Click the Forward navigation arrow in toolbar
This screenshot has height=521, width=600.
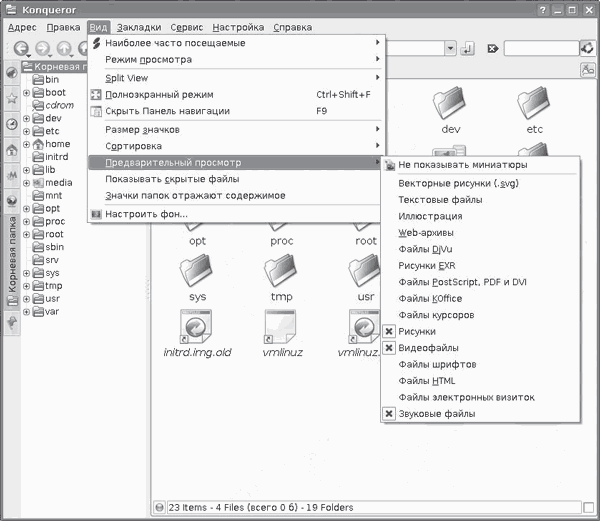(43, 48)
